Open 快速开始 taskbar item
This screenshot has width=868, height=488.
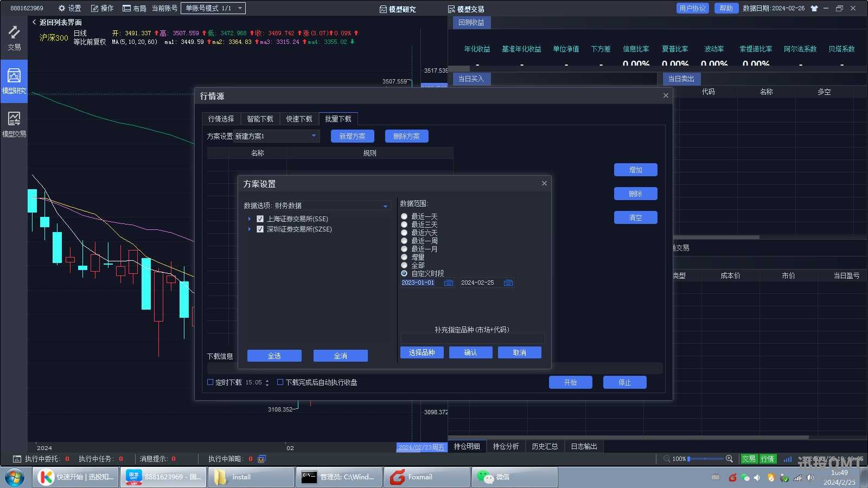(76, 477)
